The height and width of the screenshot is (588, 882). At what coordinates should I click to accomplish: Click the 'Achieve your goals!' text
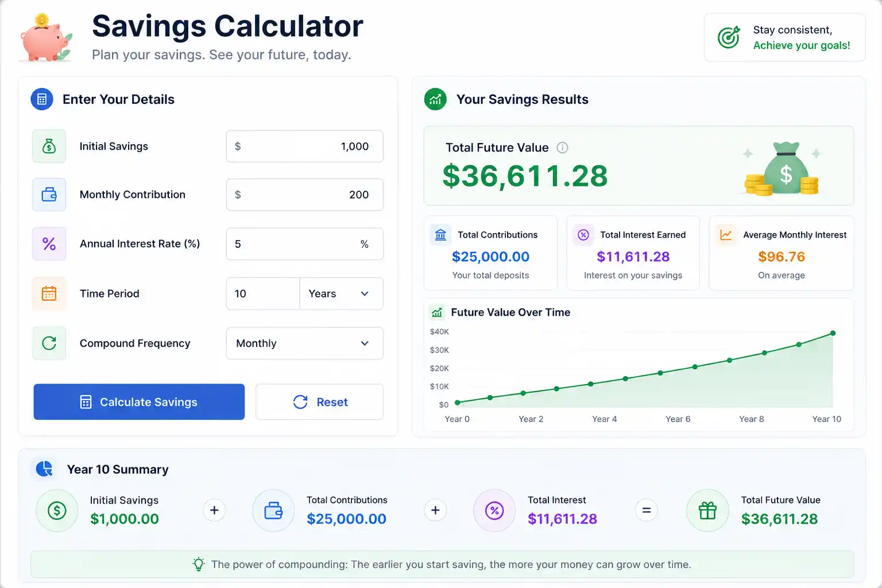point(802,45)
